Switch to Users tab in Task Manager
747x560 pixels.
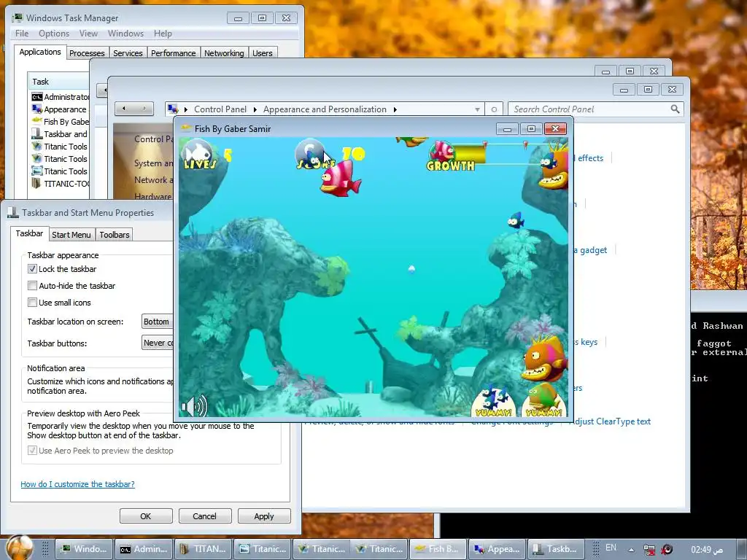(x=263, y=52)
